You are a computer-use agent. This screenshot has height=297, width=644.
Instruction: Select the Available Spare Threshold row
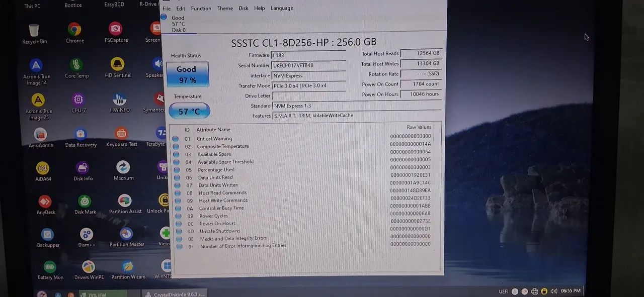pos(302,161)
